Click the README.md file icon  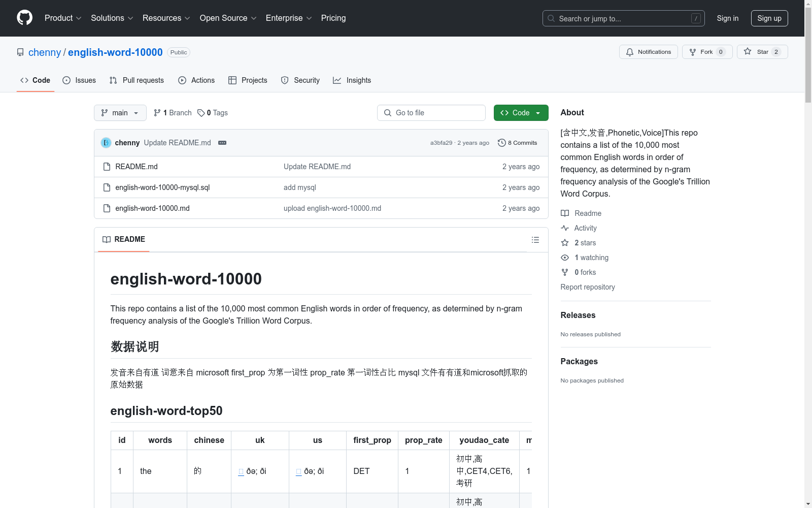[107, 167]
